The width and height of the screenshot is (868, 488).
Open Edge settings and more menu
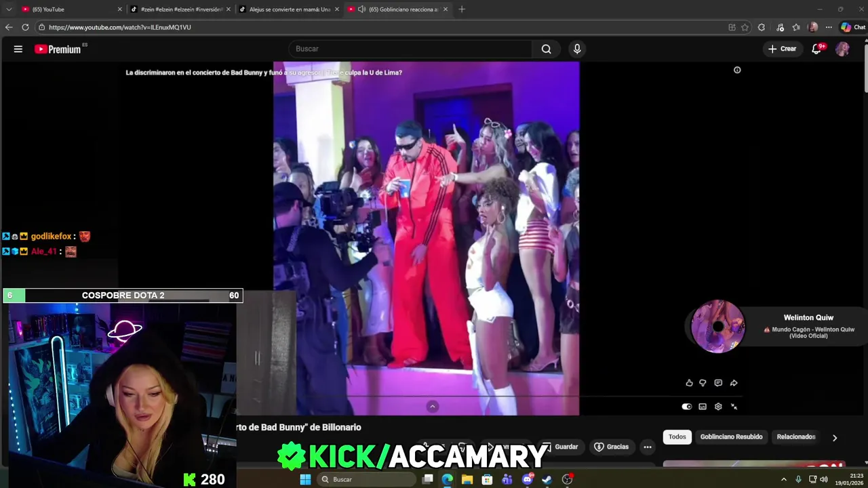click(x=829, y=27)
